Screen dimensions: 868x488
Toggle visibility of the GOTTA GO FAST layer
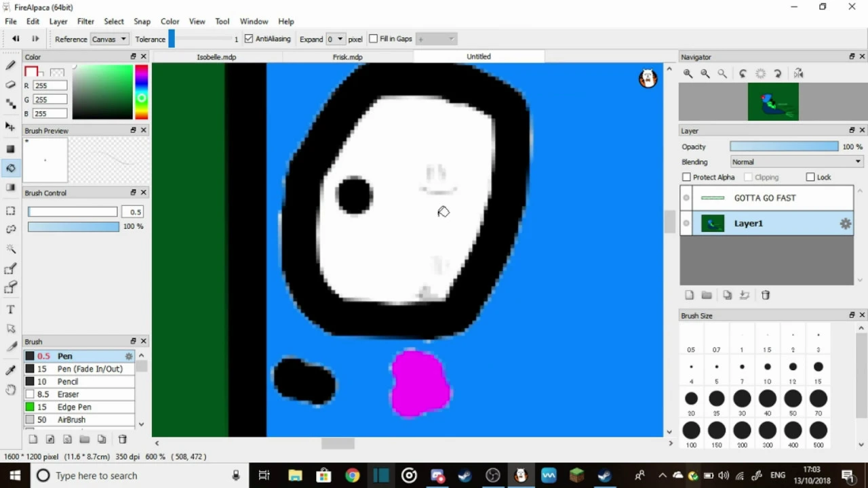[686, 198]
